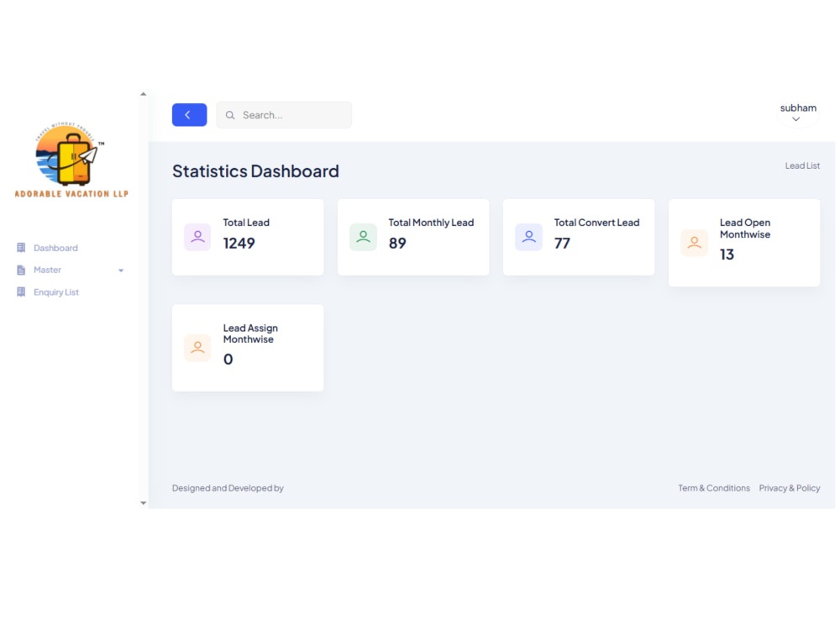Click the Lead List breadcrumb link
Screen dimensions: 840x630
pyautogui.click(x=802, y=165)
